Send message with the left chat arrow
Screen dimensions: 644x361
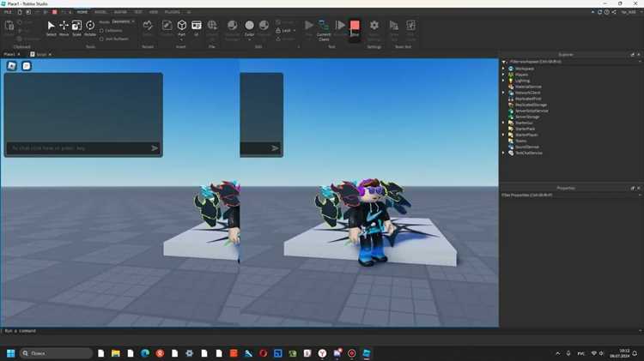tap(155, 148)
